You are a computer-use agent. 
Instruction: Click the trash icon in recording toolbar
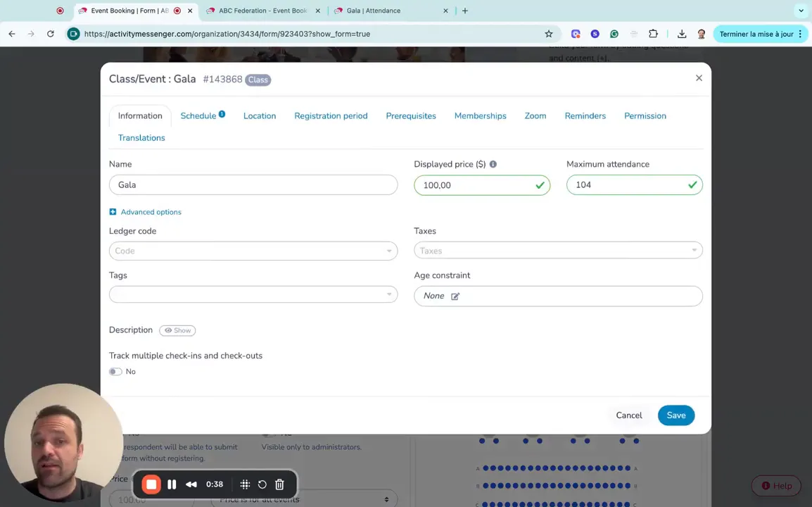(x=279, y=484)
